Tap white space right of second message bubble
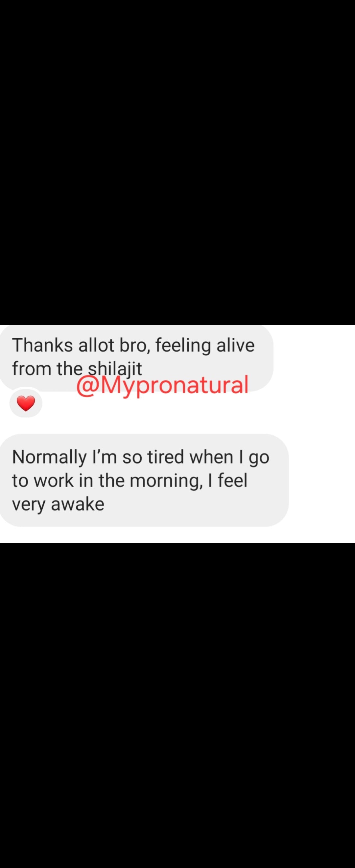355x868 pixels. pos(322,480)
